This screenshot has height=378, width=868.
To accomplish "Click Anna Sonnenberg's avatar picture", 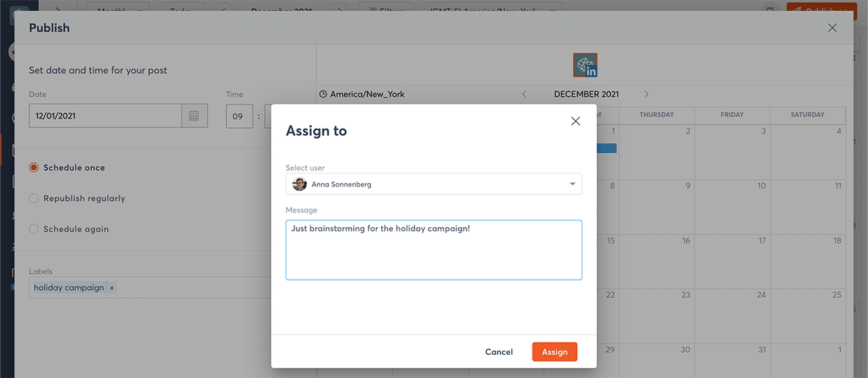I will 299,184.
